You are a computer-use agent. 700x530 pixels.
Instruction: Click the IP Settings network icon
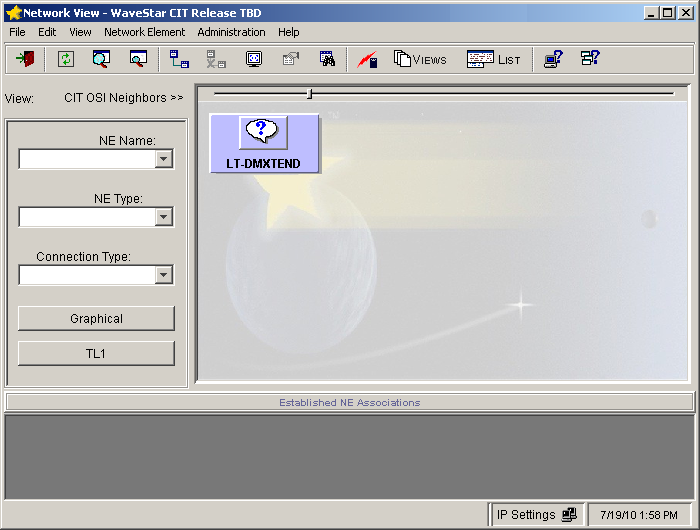(569, 514)
